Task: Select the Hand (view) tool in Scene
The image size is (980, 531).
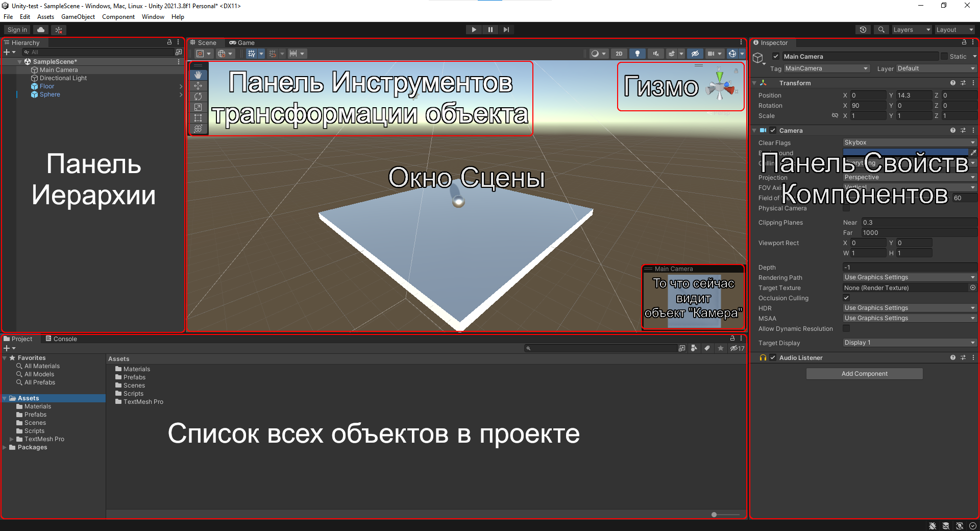Action: point(198,75)
